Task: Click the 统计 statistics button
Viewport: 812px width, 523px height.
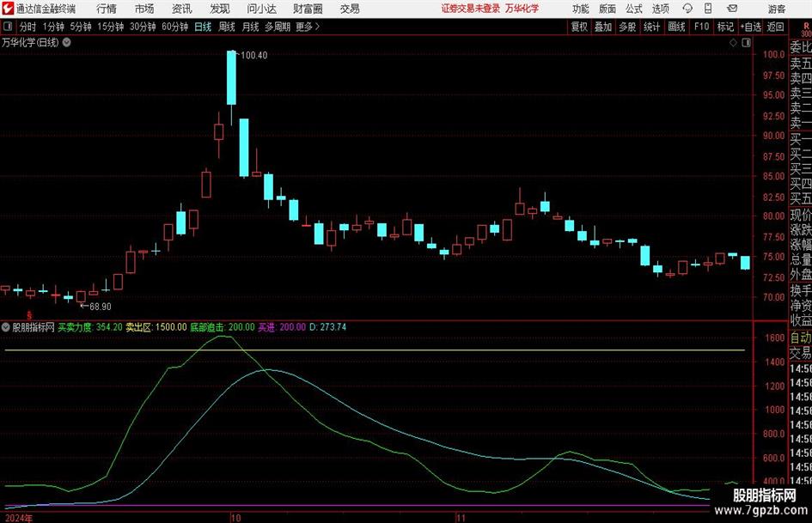Action: point(651,27)
